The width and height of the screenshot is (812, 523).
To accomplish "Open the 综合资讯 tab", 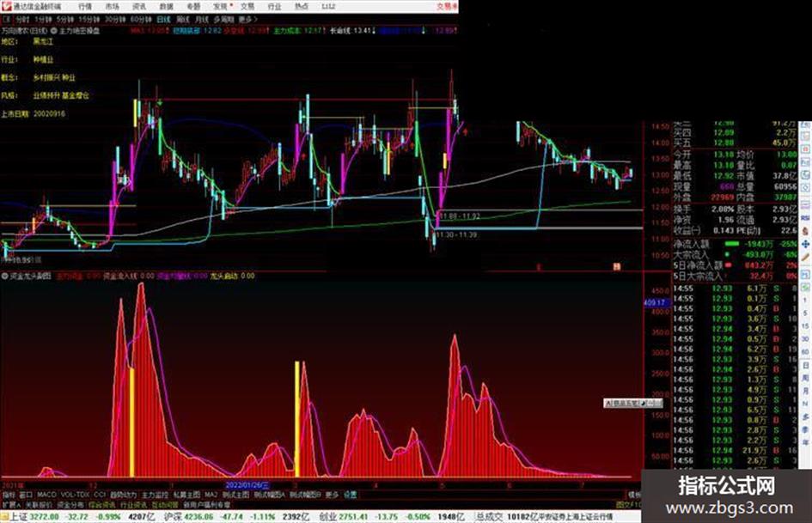I will 102,504.
